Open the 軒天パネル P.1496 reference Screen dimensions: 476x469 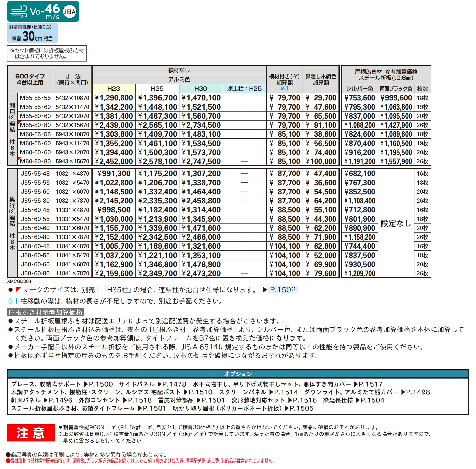[42, 400]
